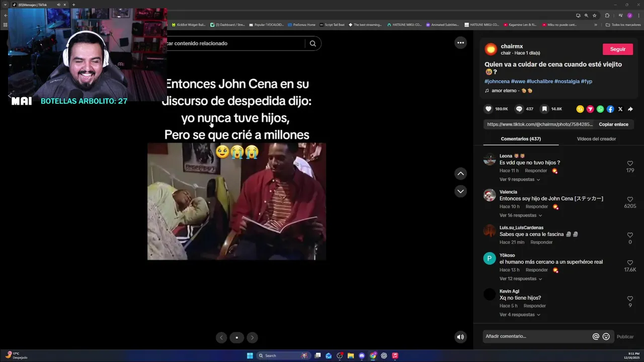
Task: Repost using the yellow repost icon
Action: [x=580, y=109]
